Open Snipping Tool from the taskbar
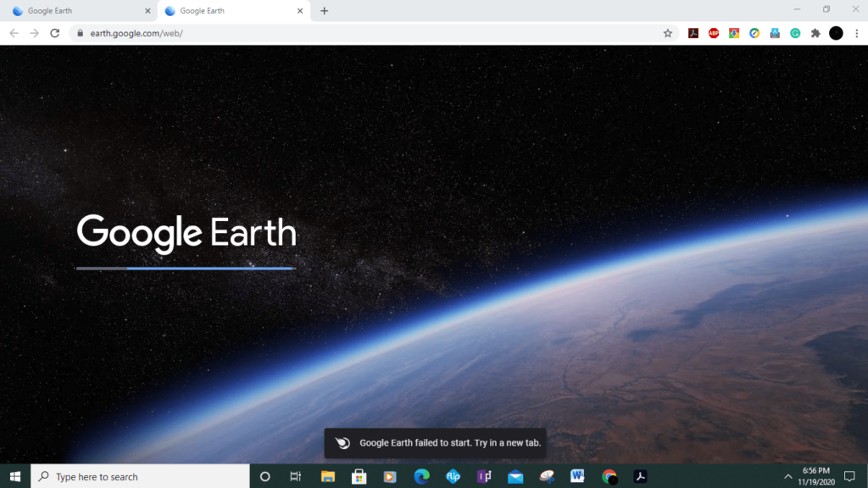This screenshot has width=868, height=488. click(x=547, y=476)
